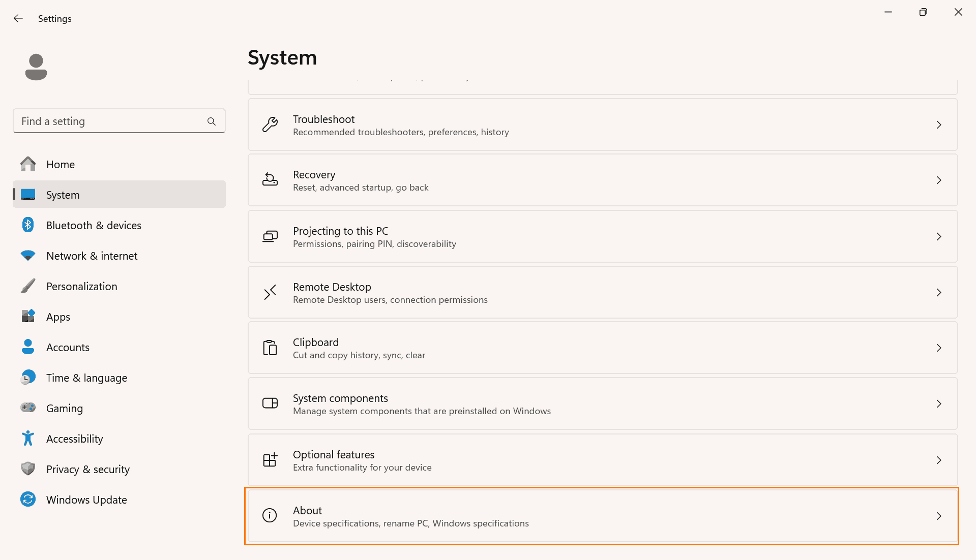Click the search magnifier icon

[212, 121]
